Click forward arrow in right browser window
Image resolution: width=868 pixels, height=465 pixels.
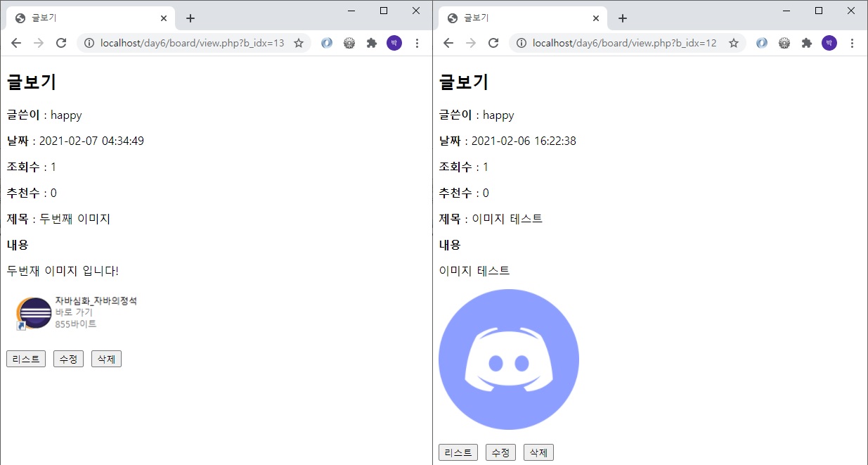(x=471, y=43)
